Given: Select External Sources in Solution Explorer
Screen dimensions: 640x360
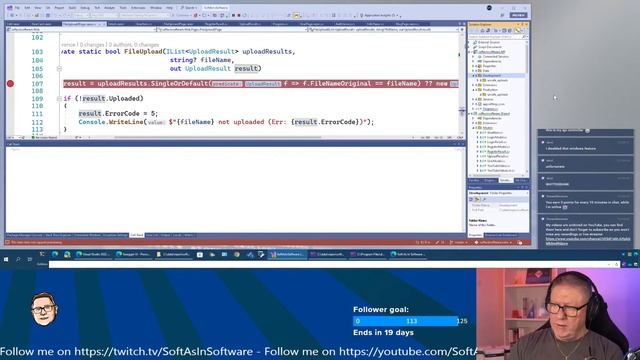Looking at the screenshot, I should click(x=489, y=42).
